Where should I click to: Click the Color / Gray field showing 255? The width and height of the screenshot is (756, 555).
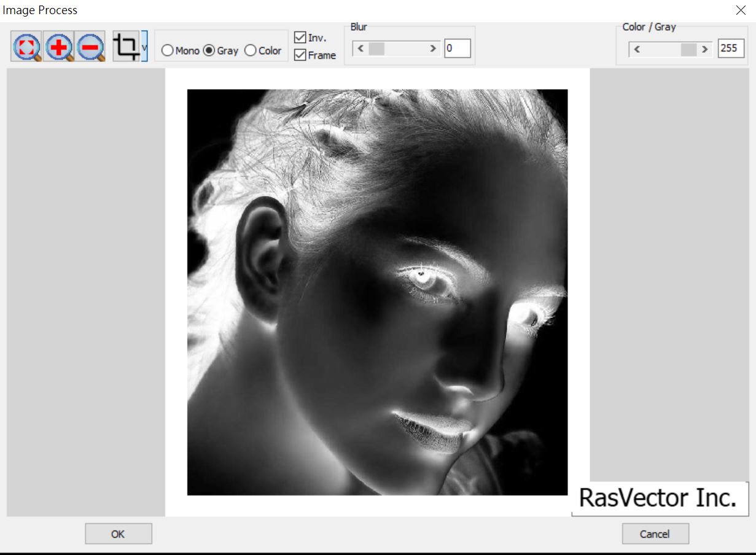731,48
